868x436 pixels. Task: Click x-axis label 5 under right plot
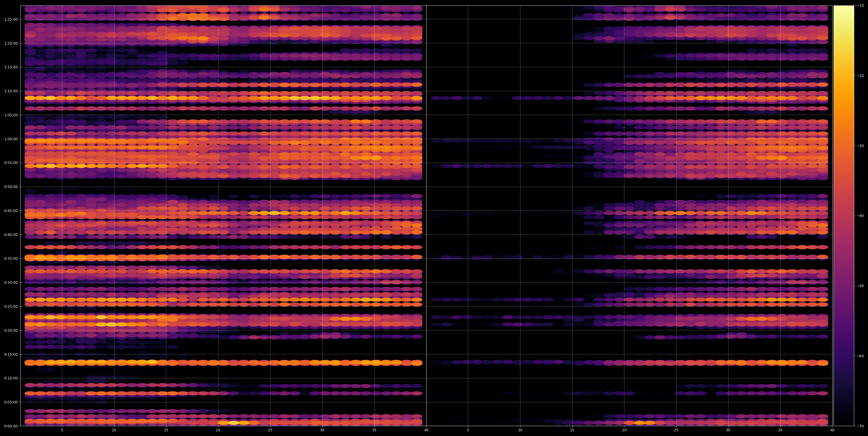point(468,430)
